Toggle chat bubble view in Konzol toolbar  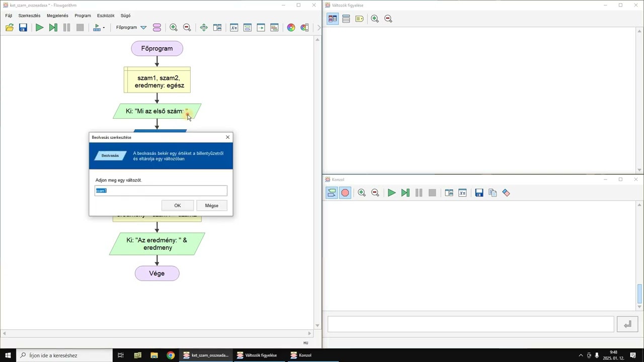(332, 193)
